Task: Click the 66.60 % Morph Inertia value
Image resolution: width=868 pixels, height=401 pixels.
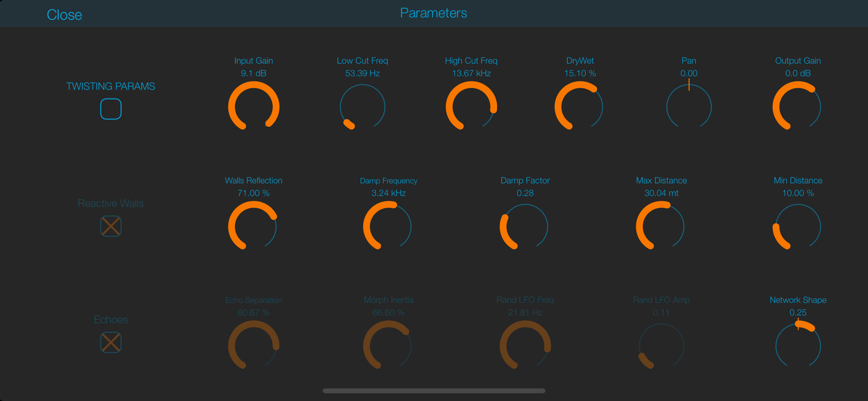Action: click(388, 313)
